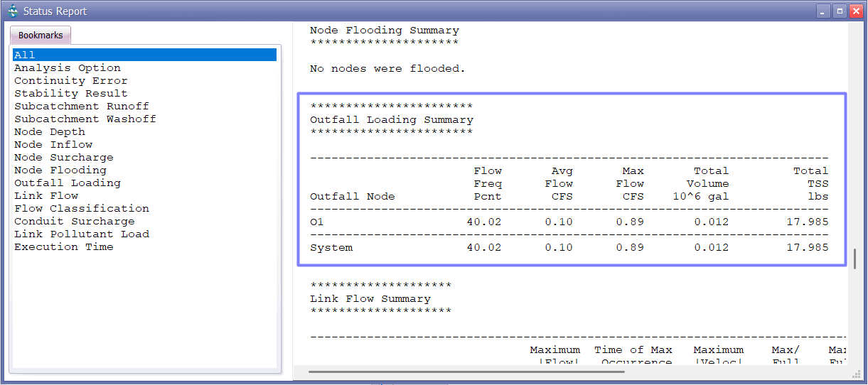Select the Outfall Loading bookmark
868x385 pixels.
click(x=68, y=183)
